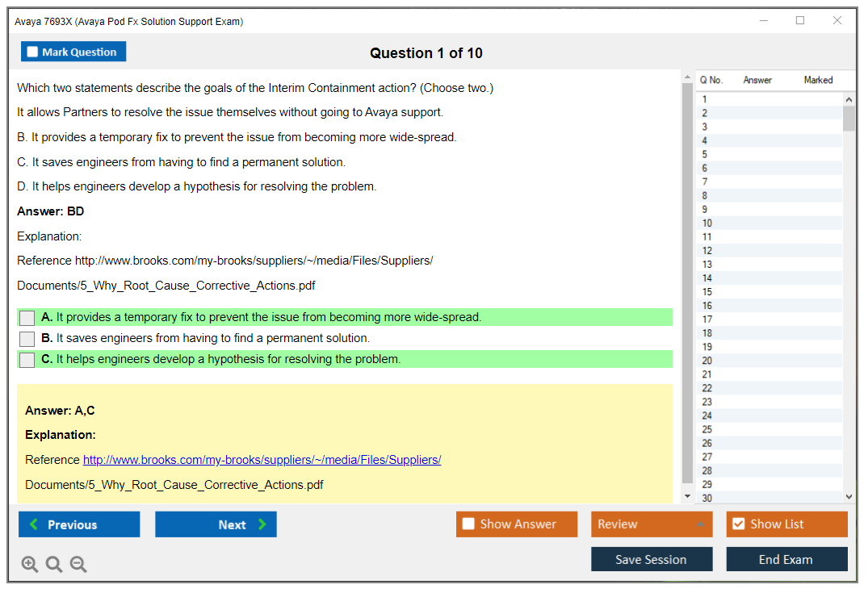The image size is (868, 593).
Task: Check option A temporary fix answer
Action: (27, 318)
